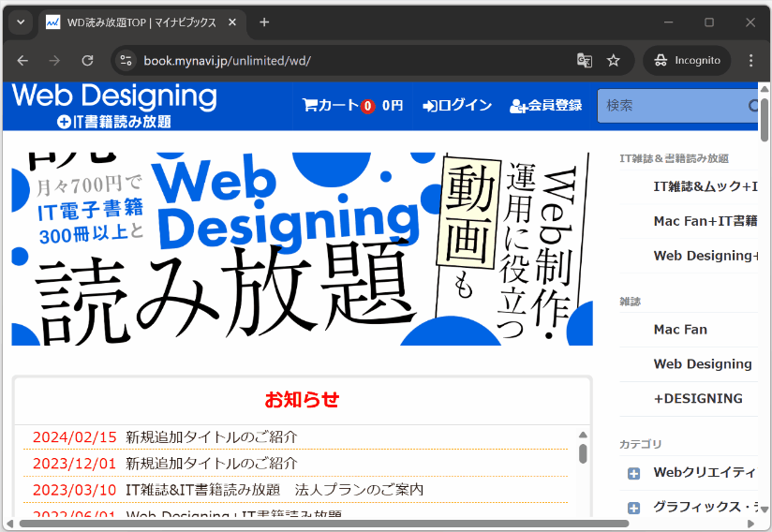772x532 pixels.
Task: Expand the グラフィックス category
Action: click(x=633, y=508)
